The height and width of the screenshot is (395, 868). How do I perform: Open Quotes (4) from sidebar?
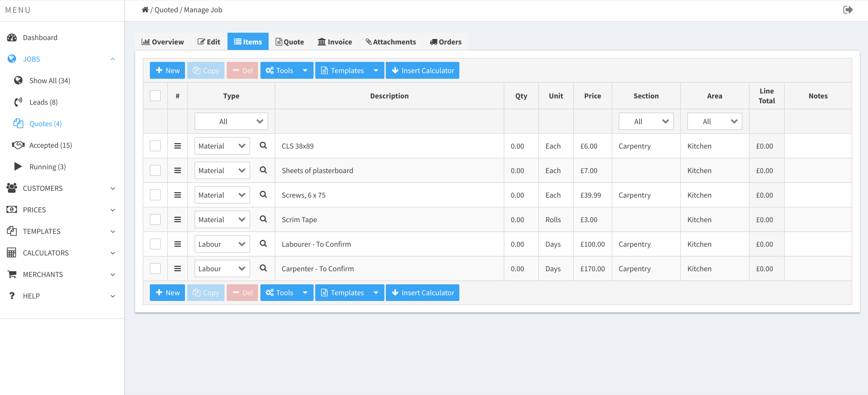(x=45, y=124)
